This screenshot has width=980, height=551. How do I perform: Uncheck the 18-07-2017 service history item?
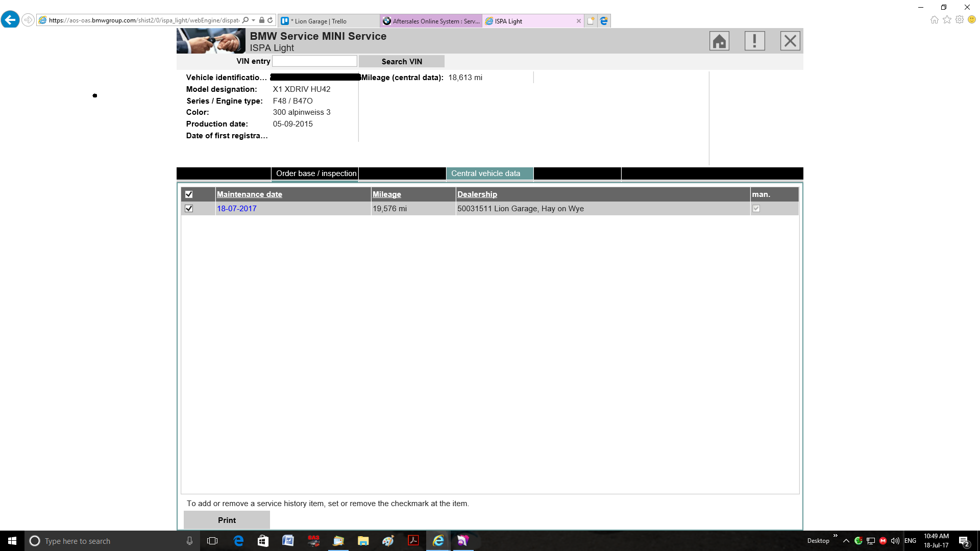coord(189,209)
